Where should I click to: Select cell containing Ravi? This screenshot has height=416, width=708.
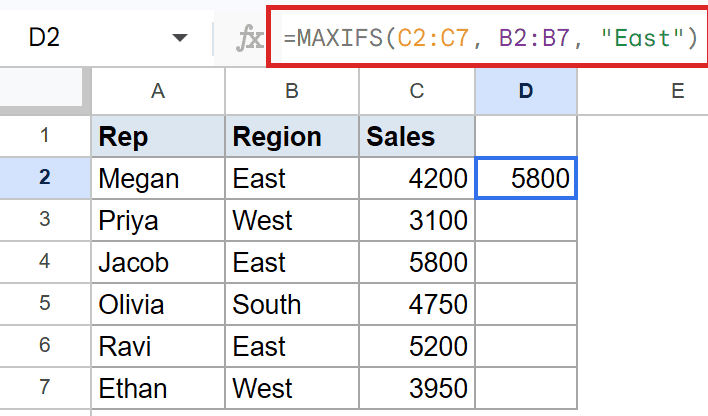click(x=158, y=346)
